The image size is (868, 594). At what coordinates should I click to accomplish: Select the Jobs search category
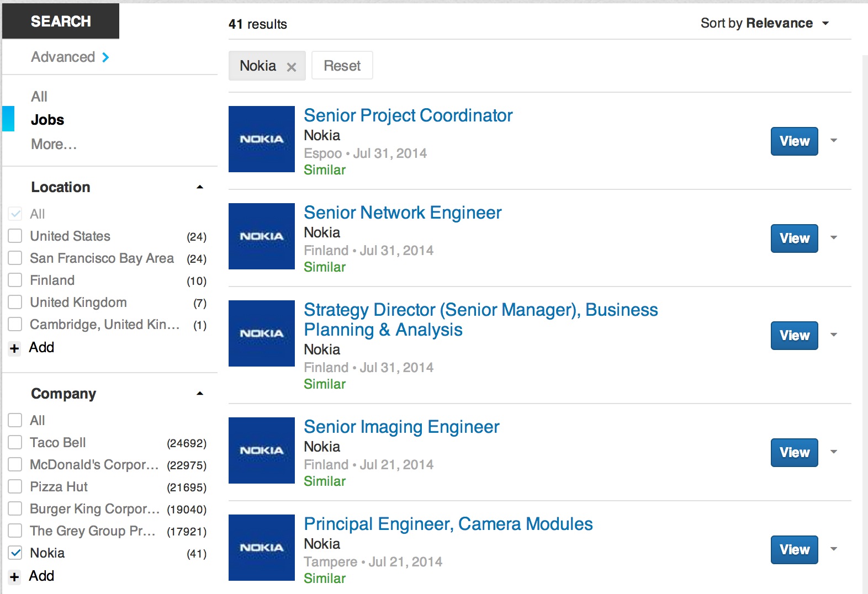[47, 120]
